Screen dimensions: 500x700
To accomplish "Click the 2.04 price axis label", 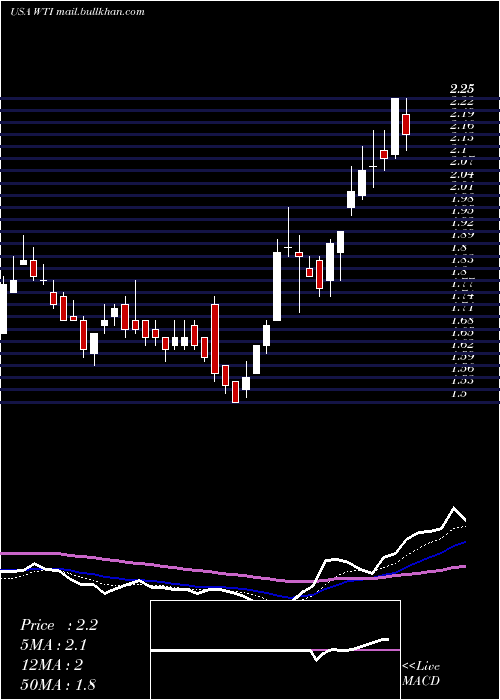I will pos(462,175).
